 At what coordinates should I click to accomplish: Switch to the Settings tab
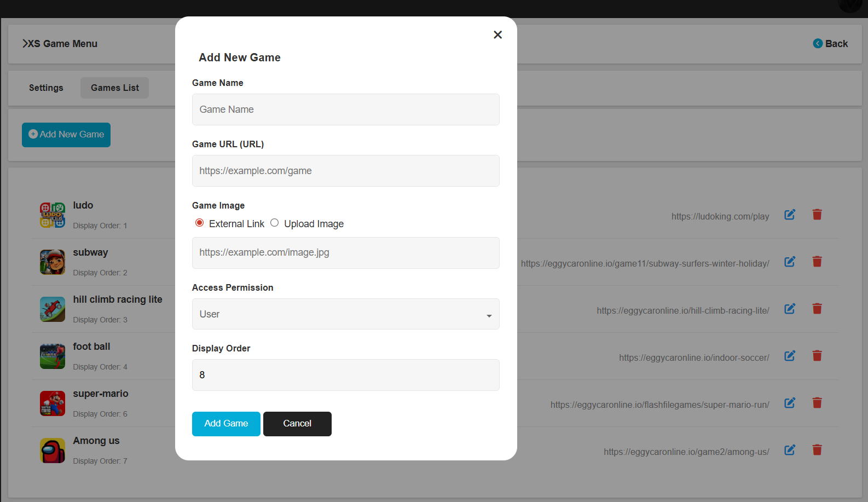tap(46, 88)
